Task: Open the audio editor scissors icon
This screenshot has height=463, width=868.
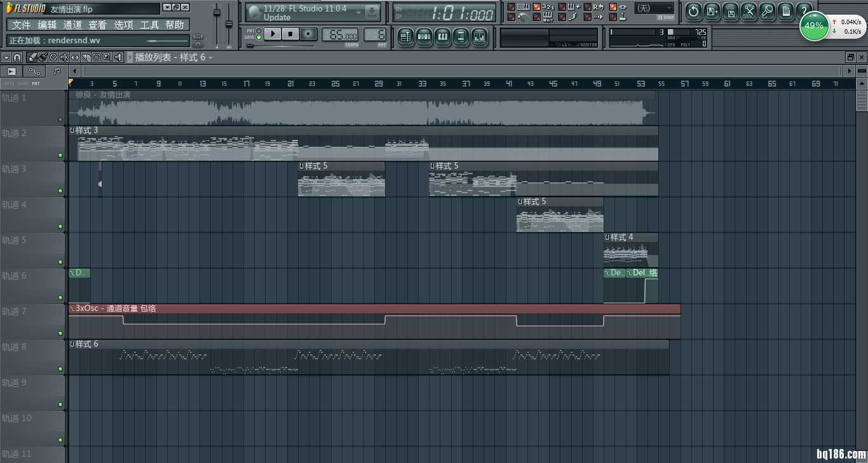Action: click(x=749, y=11)
